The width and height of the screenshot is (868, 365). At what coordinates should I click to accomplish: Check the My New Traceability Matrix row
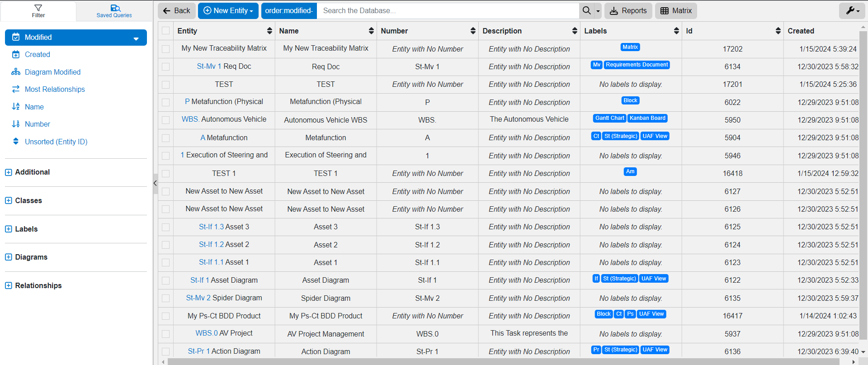(x=166, y=49)
